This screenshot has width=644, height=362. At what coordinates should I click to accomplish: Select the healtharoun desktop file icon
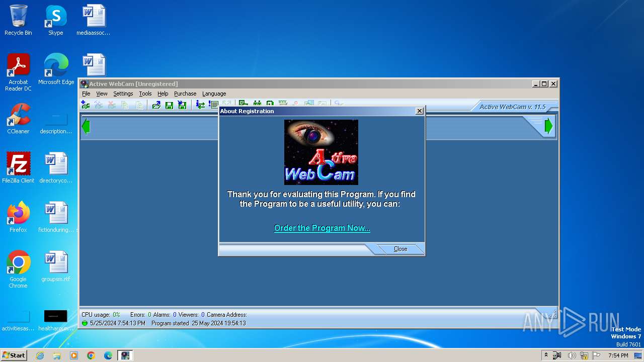click(56, 320)
